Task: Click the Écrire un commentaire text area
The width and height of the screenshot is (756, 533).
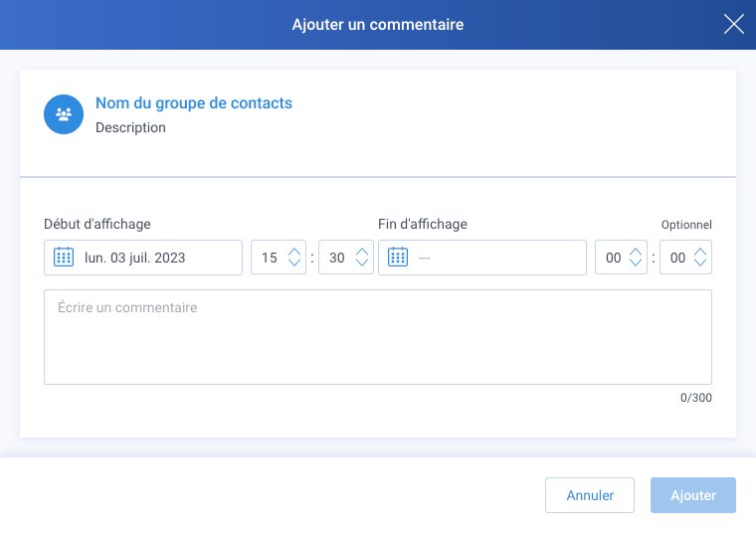Action: [x=378, y=337]
